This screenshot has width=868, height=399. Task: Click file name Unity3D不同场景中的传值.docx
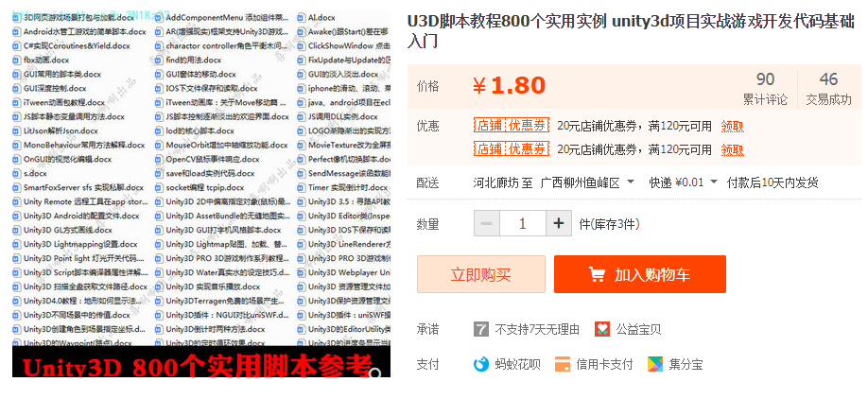(77, 315)
